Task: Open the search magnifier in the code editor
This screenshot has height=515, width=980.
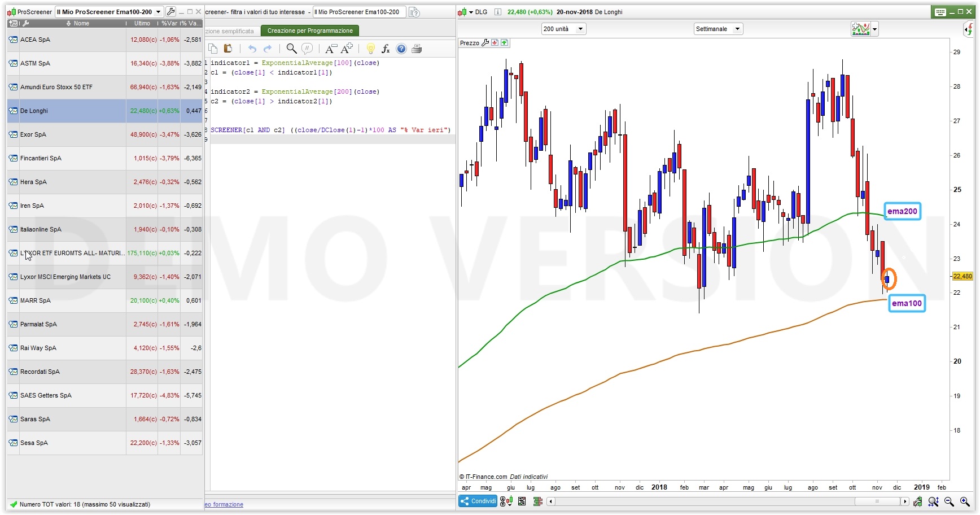Action: pyautogui.click(x=291, y=49)
